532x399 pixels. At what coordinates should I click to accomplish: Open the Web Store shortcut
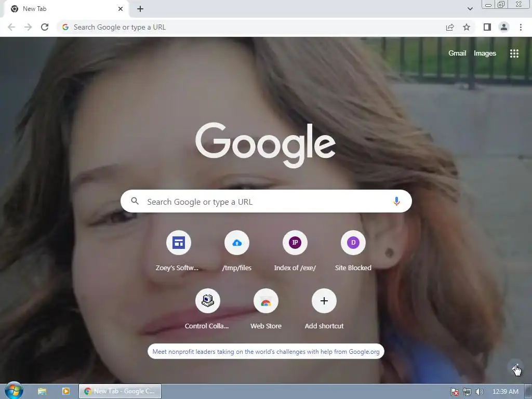(266, 309)
